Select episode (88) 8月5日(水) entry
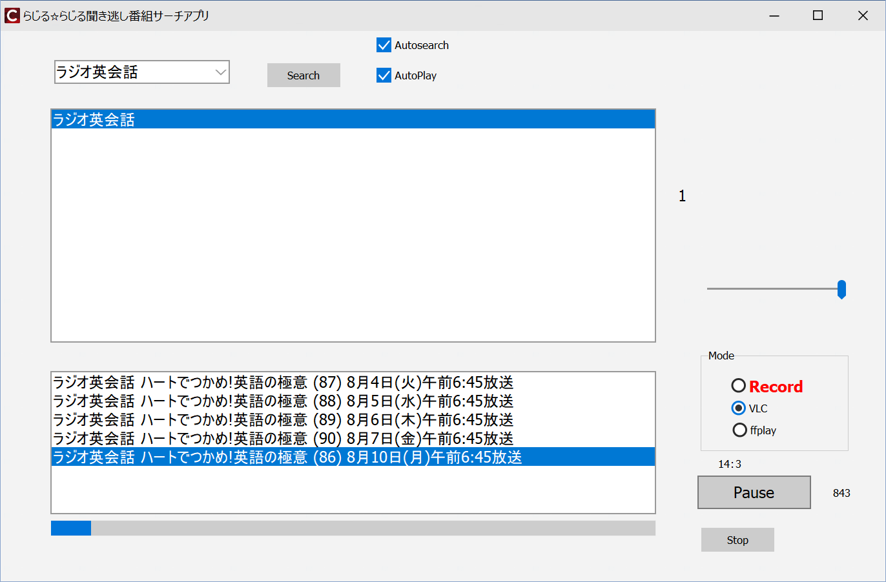Image resolution: width=886 pixels, height=582 pixels. pyautogui.click(x=353, y=401)
